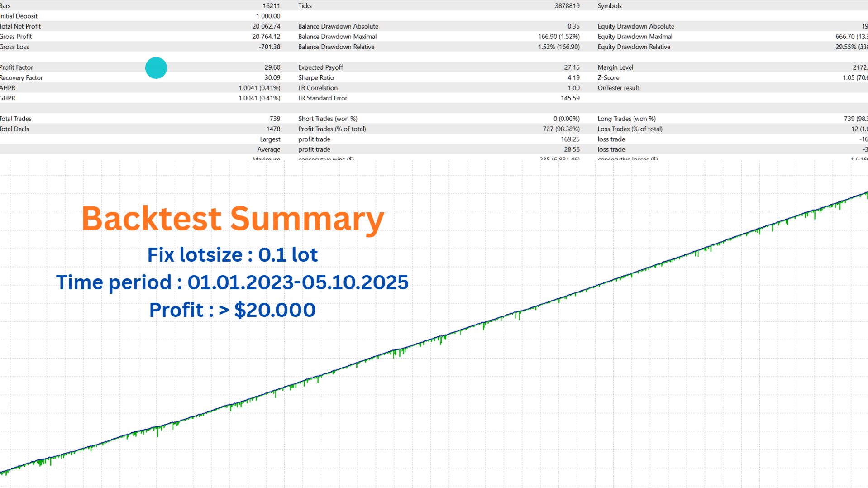Viewport: 868px width, 488px height.
Task: Click the Backtest Summary heading
Action: [x=232, y=219]
